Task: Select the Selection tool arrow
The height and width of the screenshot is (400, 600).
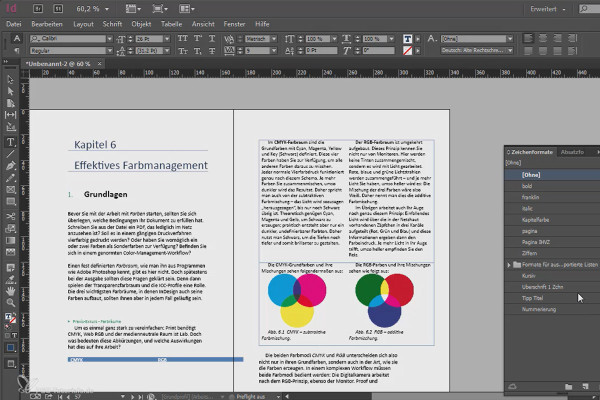Action: [10, 80]
